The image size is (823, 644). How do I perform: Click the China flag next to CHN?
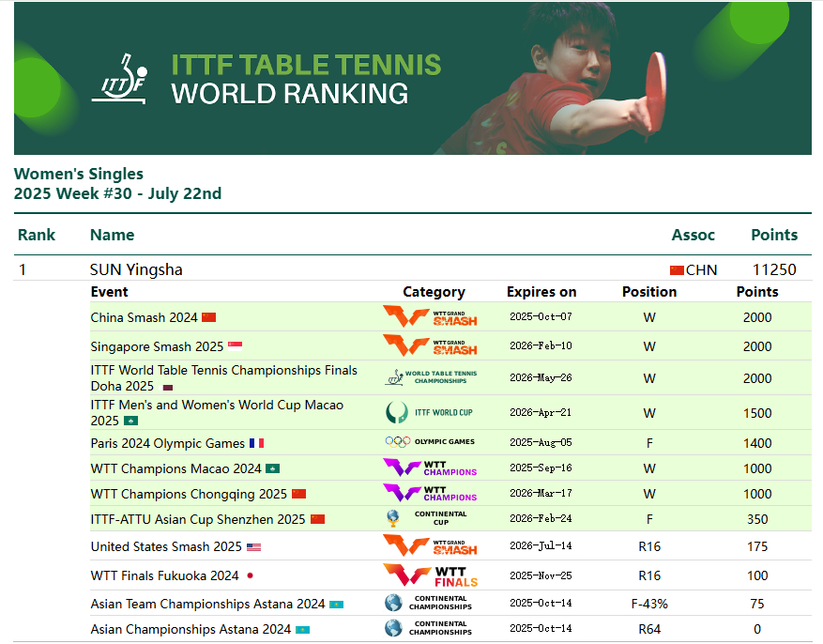click(x=677, y=270)
